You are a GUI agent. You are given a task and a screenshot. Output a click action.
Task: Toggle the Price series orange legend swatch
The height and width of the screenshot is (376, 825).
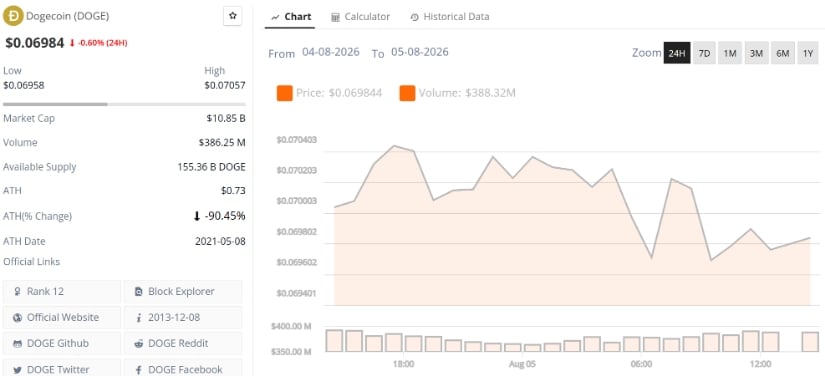[x=285, y=93]
